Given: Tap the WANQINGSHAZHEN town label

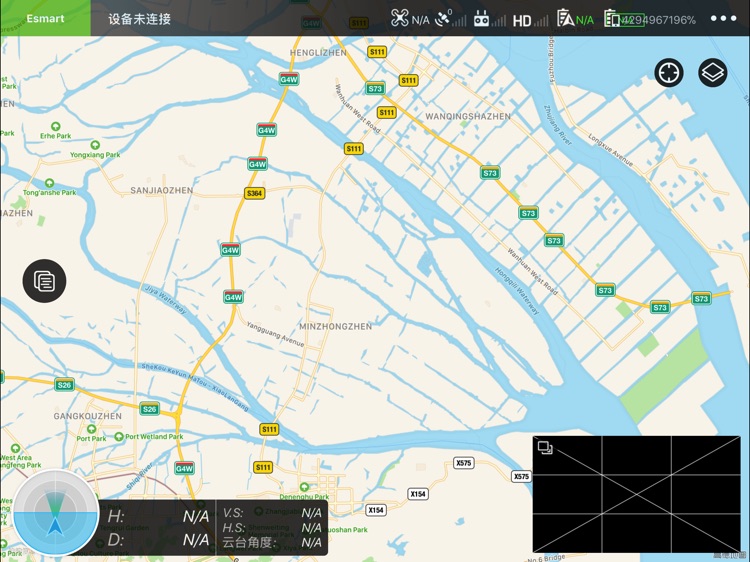Looking at the screenshot, I should tap(468, 116).
